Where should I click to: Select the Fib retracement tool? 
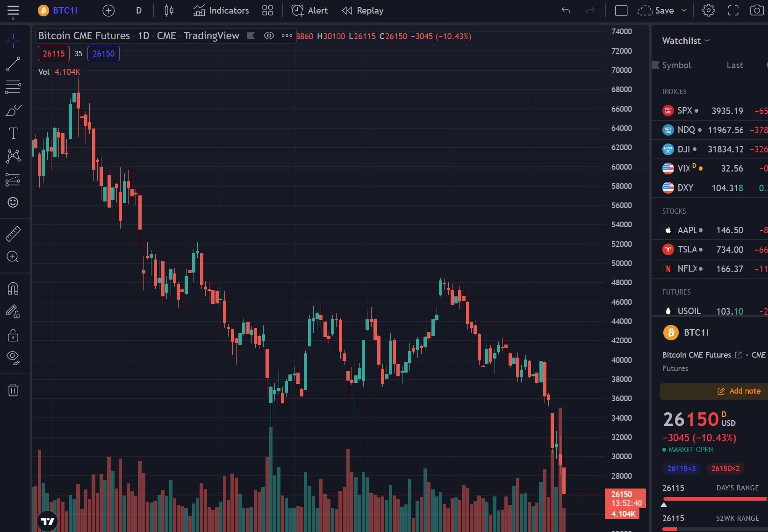[13, 87]
